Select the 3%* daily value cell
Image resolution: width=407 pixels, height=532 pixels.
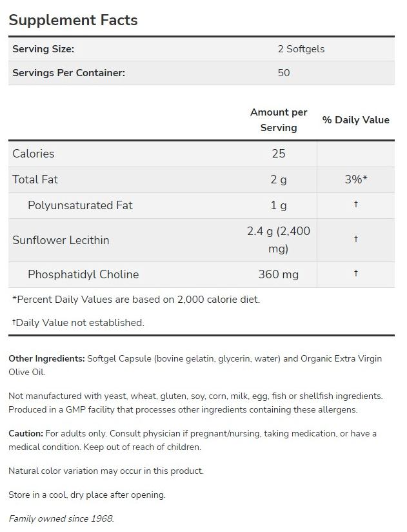(356, 179)
